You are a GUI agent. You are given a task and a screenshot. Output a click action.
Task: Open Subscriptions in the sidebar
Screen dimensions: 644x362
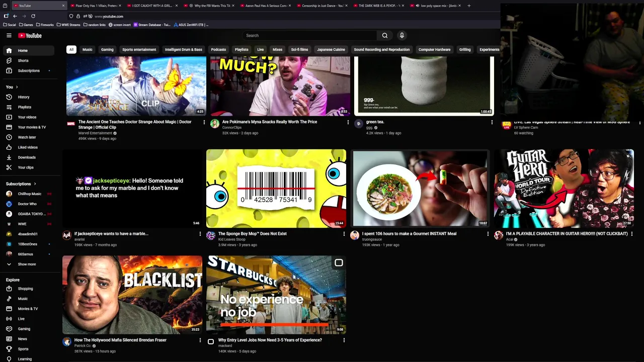click(28, 70)
